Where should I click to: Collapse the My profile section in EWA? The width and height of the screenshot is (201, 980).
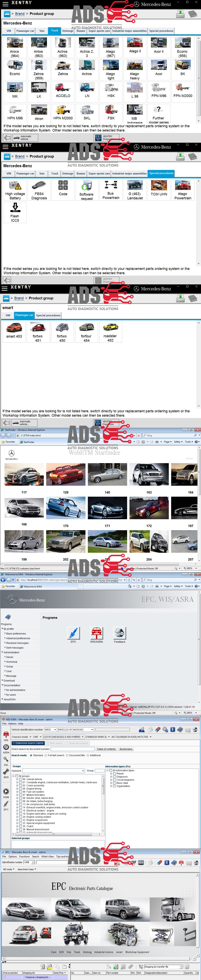click(2, 629)
